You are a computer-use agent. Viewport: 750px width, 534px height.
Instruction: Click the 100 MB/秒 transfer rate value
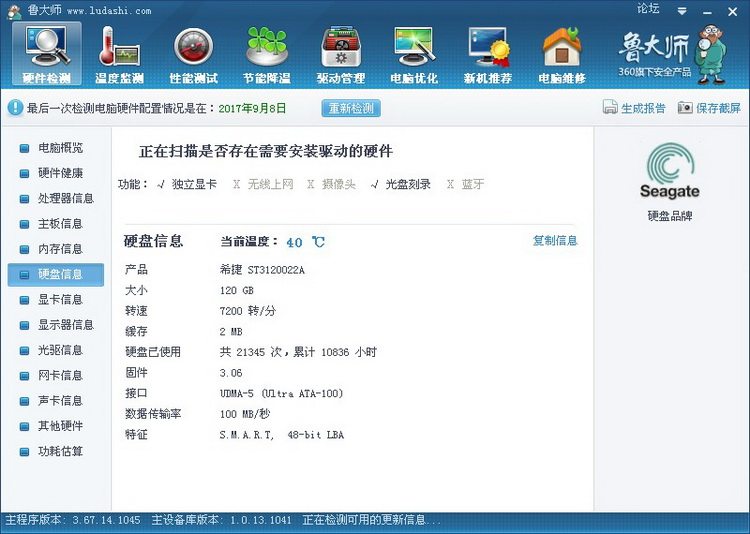245,414
